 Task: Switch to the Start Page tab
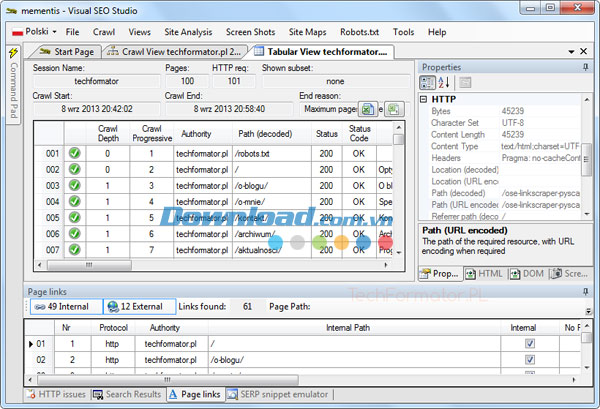point(67,52)
